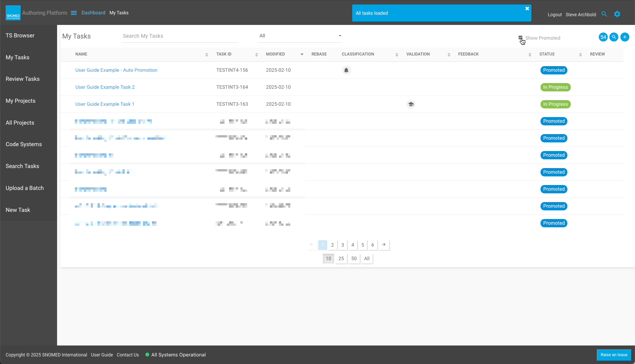Go to page 2
635x364 pixels.
coord(333,245)
